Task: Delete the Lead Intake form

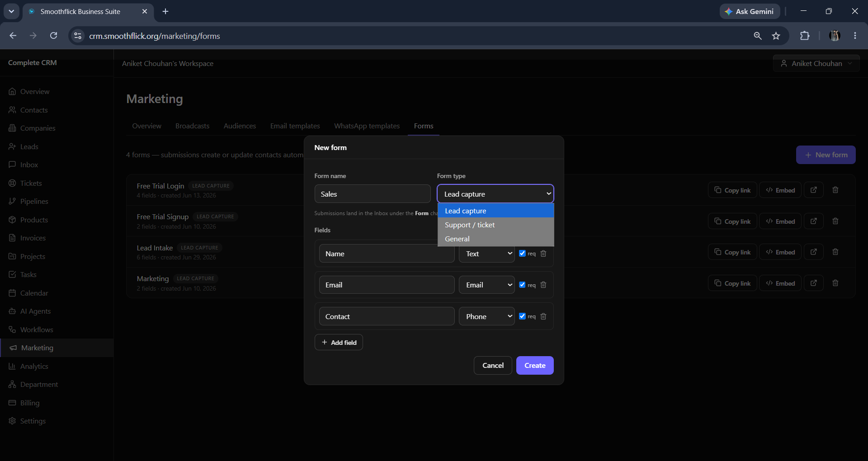Action: (x=835, y=252)
